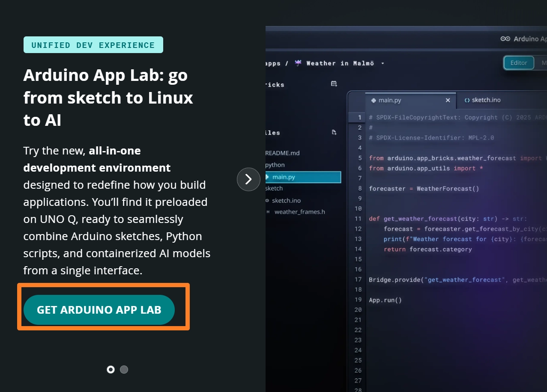
Task: Click the Arduino infinity logo icon
Action: pyautogui.click(x=505, y=39)
